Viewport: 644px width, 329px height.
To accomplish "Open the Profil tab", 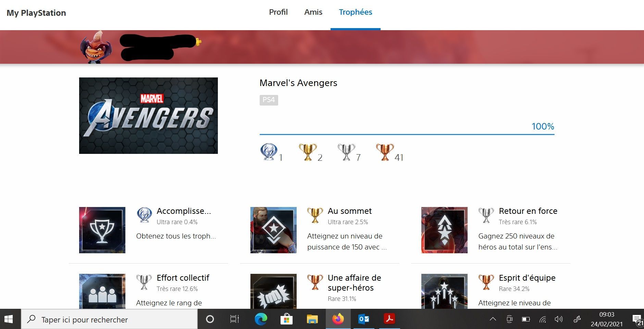I will click(x=278, y=12).
